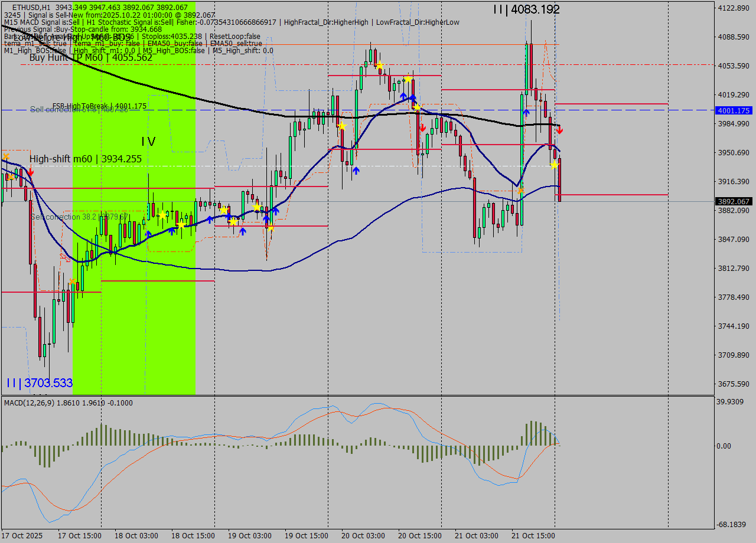Click the red down arrow under 4083 high

click(559, 130)
